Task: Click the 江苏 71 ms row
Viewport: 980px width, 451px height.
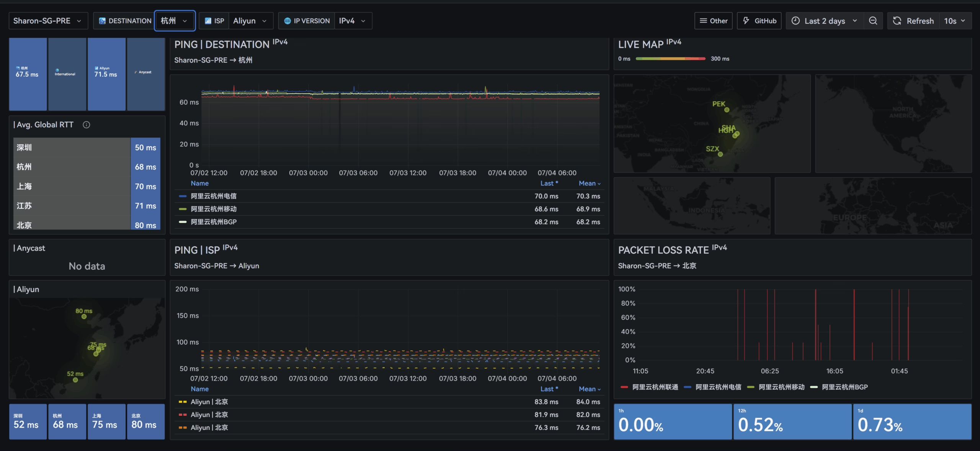Action: point(87,206)
